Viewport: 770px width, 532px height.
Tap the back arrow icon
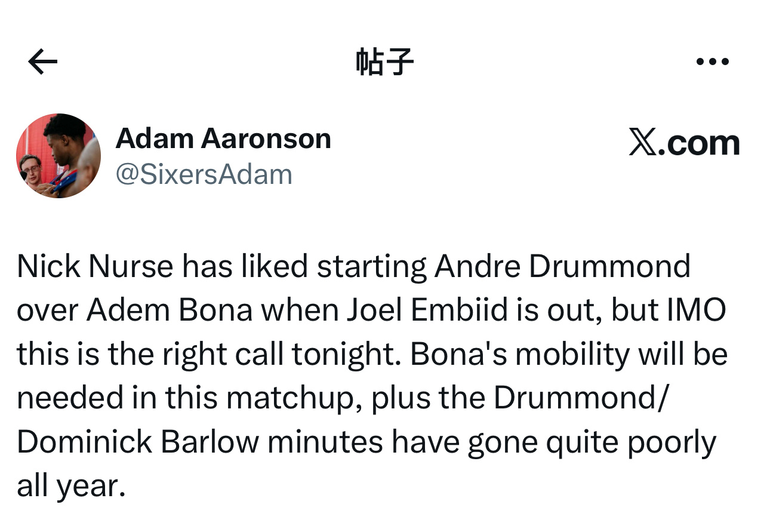pos(43,61)
